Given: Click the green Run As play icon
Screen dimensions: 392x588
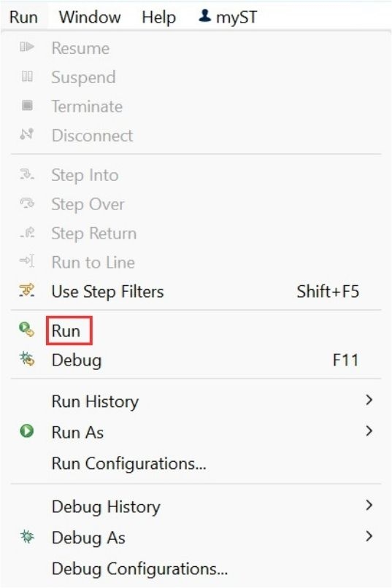Looking at the screenshot, I should [26, 431].
